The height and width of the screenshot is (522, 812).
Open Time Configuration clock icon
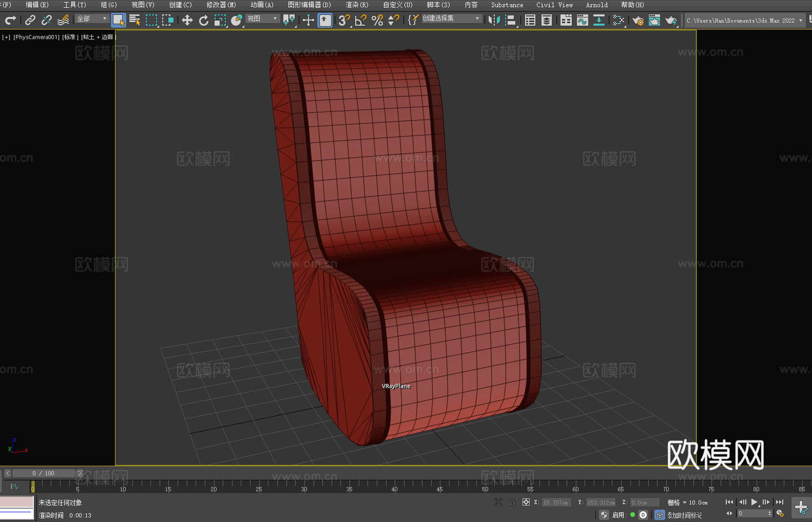pyautogui.click(x=780, y=513)
